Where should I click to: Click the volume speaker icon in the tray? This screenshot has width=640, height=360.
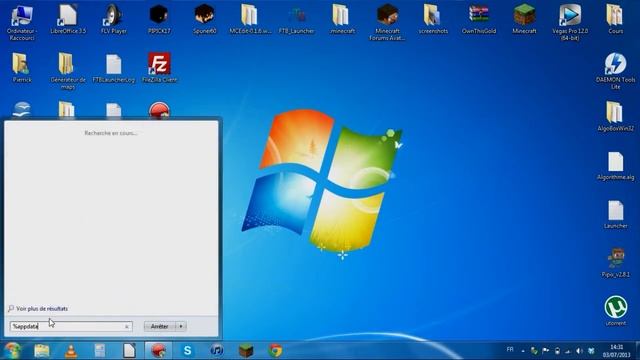(x=579, y=351)
